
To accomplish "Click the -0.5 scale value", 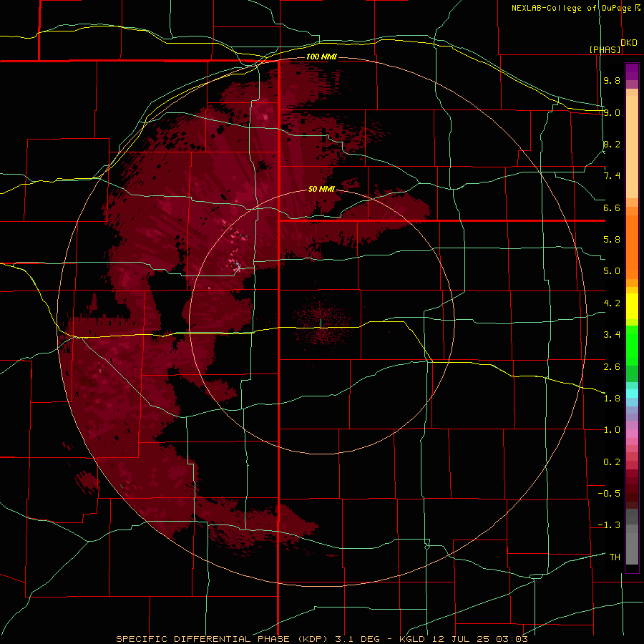I will click(609, 493).
